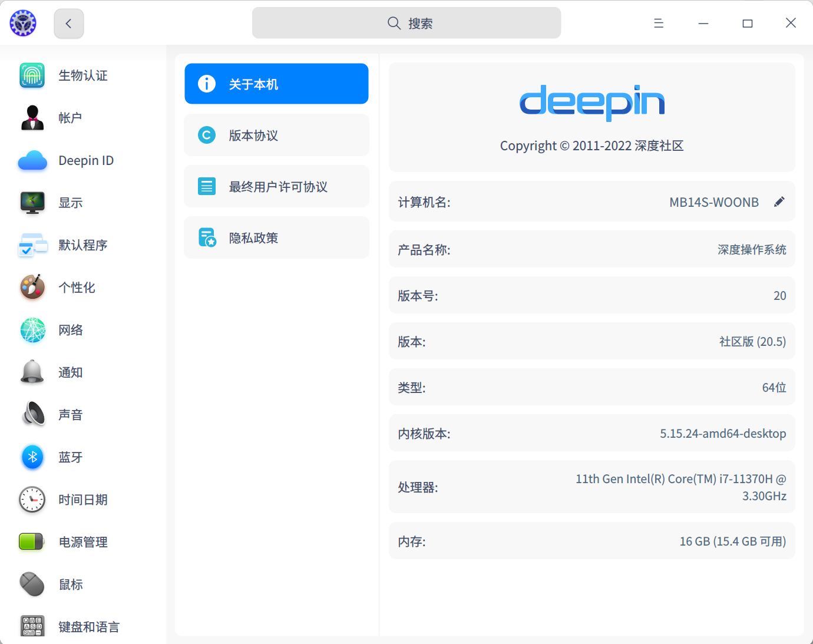Open 网络 network settings
Screen dimensions: 813x644
point(71,330)
